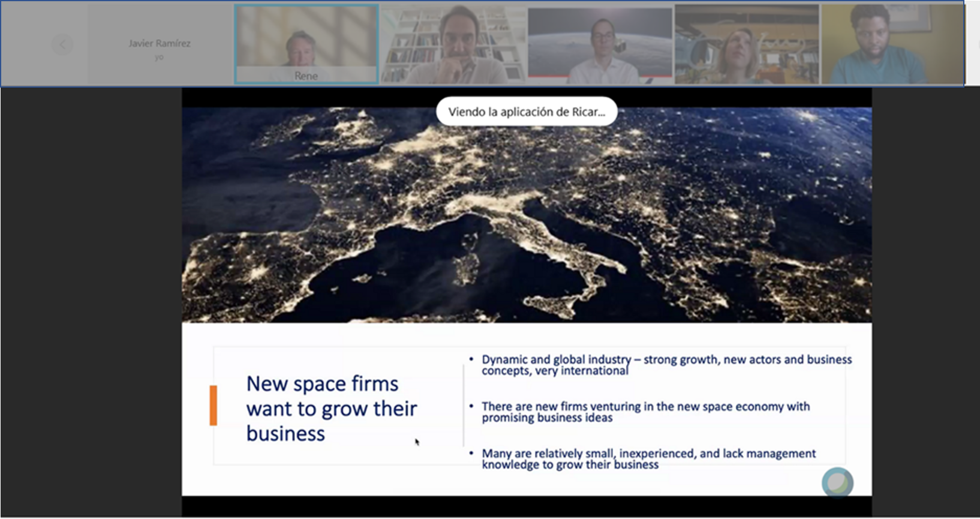Select the man with bookshelf background video
This screenshot has width=980, height=519.
point(453,44)
